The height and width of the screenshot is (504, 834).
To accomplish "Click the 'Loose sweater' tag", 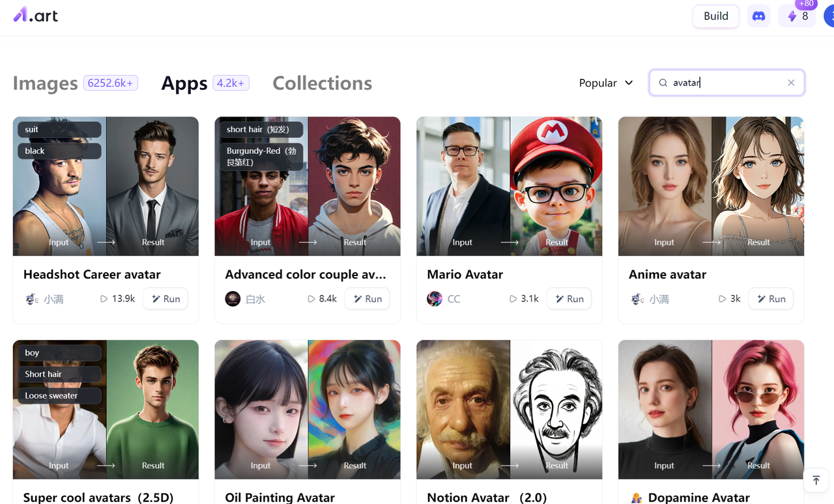I will pyautogui.click(x=59, y=396).
